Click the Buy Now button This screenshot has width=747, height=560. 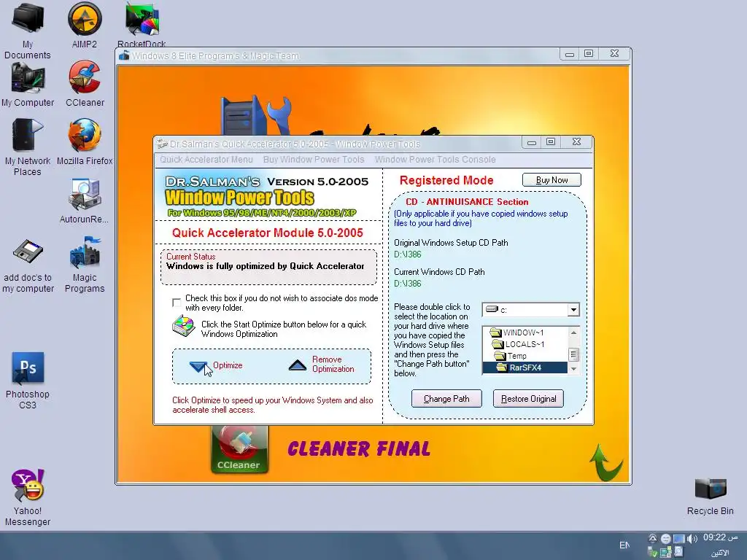click(551, 180)
